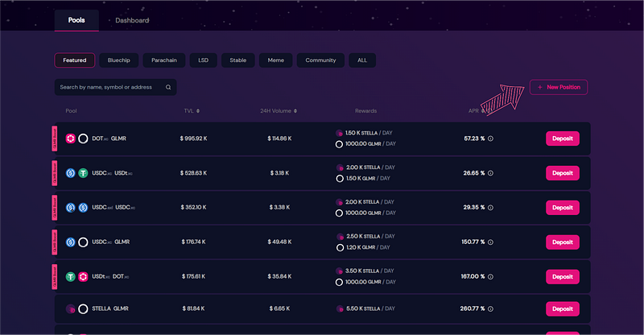This screenshot has width=644, height=335.
Task: Show APR info for 26.65 %
Action: tap(490, 173)
